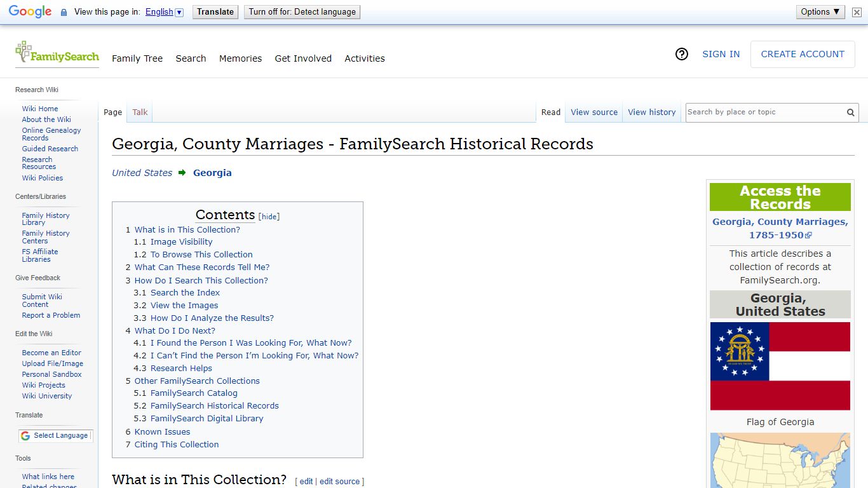Click the United States map thumbnail
868x488 pixels.
click(x=780, y=460)
